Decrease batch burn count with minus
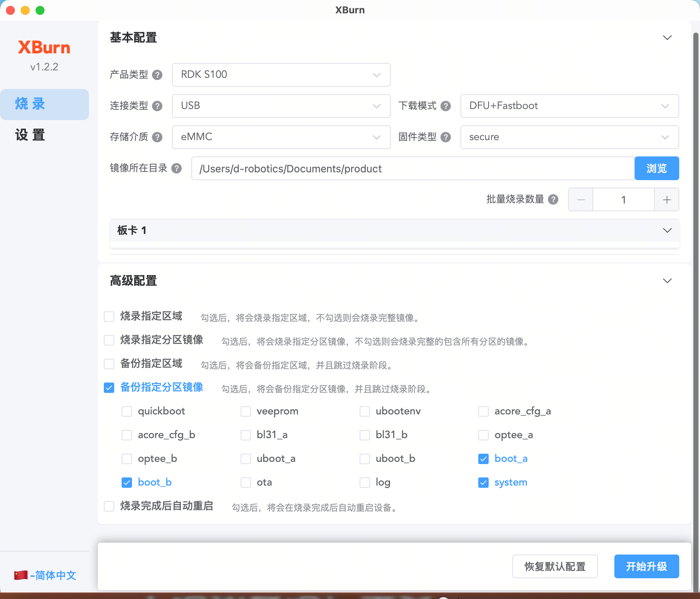700x599 pixels. point(581,200)
